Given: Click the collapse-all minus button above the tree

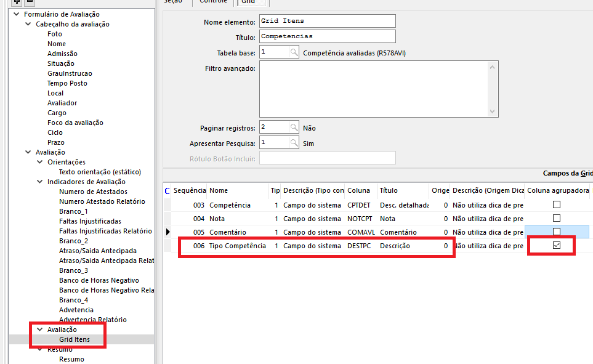Looking at the screenshot, I should click(x=29, y=2).
